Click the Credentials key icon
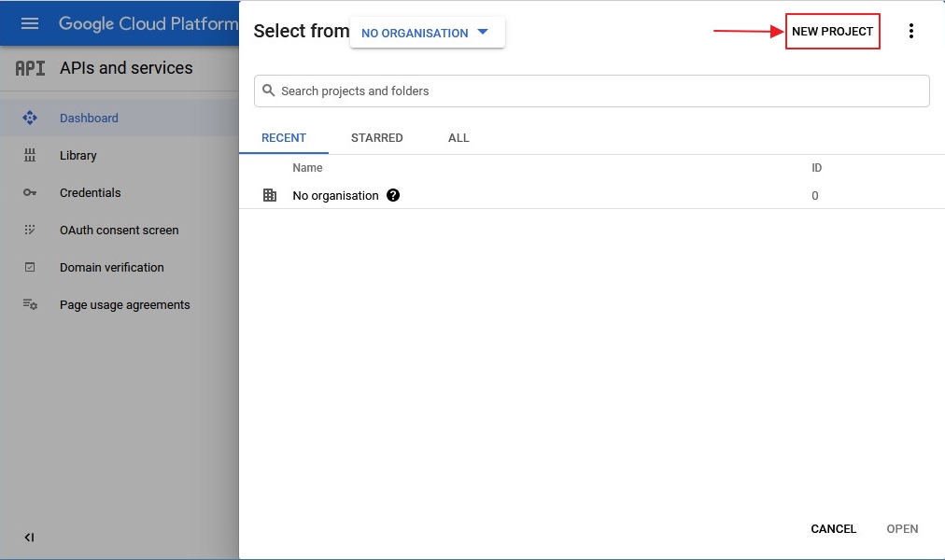This screenshot has height=560, width=945. 30,193
